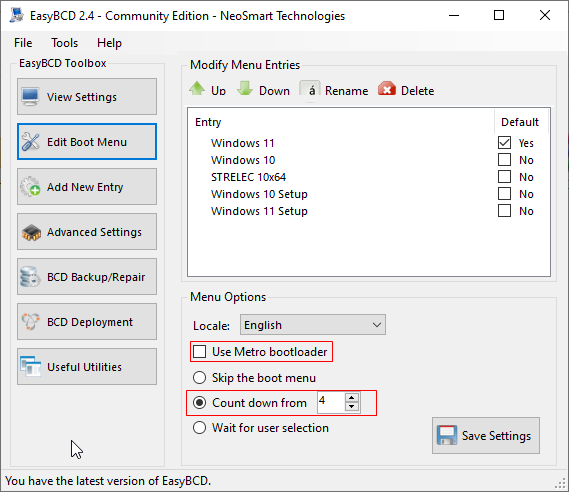Screen dimensions: 569x492
Task: Click the EasyBCD app icon in title bar
Action: coord(16,16)
